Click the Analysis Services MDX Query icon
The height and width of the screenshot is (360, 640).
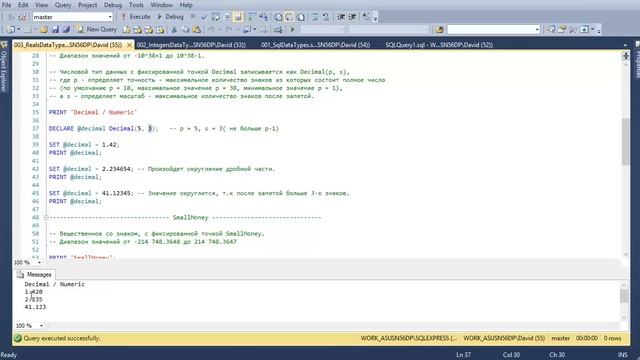coord(138,29)
